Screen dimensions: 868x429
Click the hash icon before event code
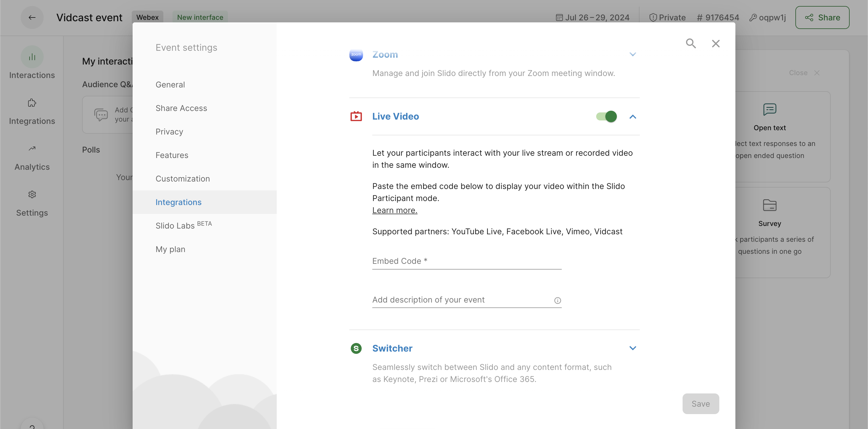click(700, 17)
